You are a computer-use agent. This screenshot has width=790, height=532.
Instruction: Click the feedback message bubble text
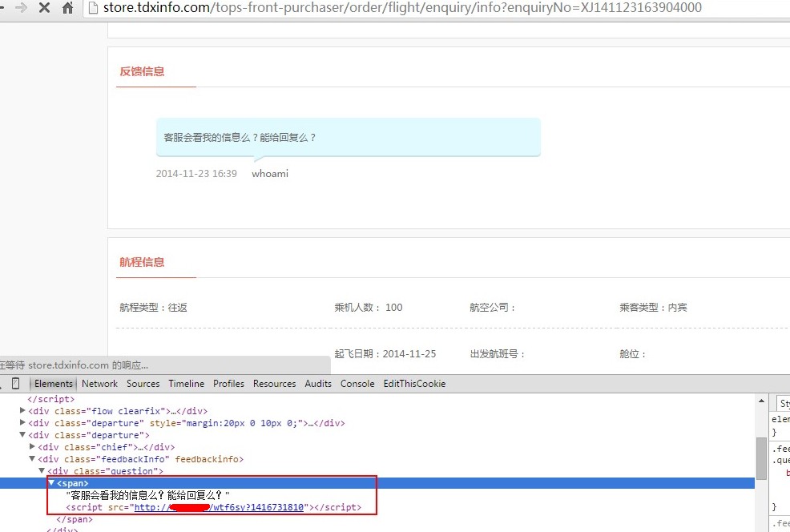(x=240, y=138)
